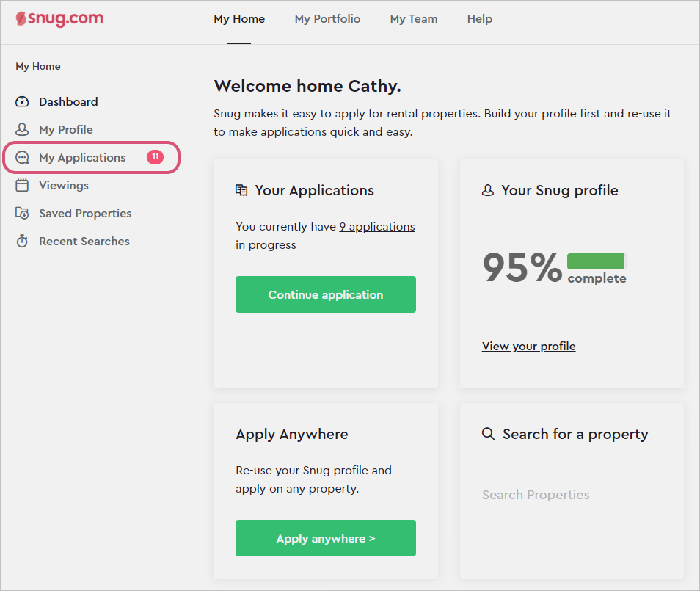Click the Your Applications document icon

click(241, 190)
